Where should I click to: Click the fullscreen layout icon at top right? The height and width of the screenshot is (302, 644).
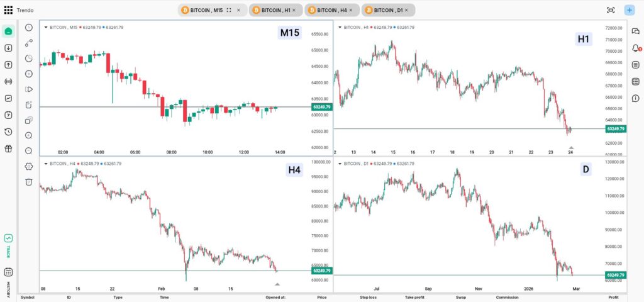click(x=610, y=10)
